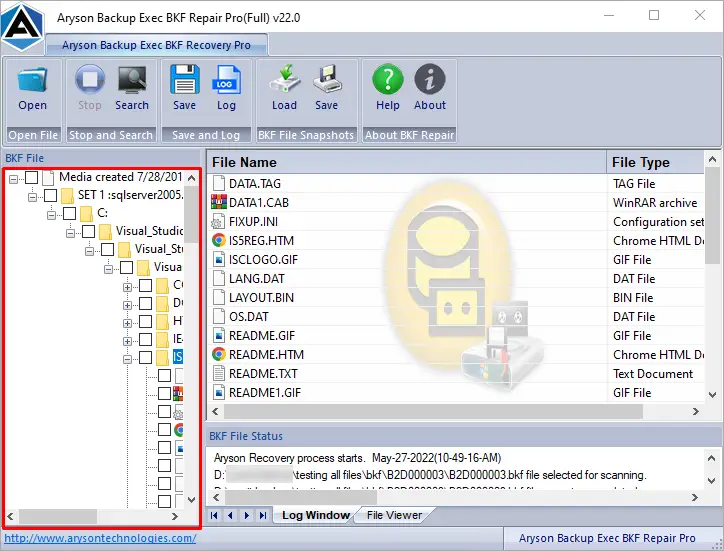Check the IE folder checkbox in tree
Viewport: 724px width, 551px height.
pyautogui.click(x=145, y=339)
